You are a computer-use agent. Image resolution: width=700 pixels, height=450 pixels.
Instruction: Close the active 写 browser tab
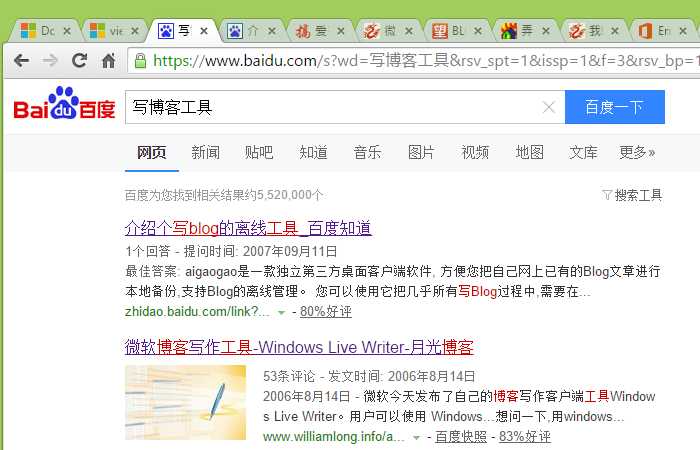[x=204, y=31]
